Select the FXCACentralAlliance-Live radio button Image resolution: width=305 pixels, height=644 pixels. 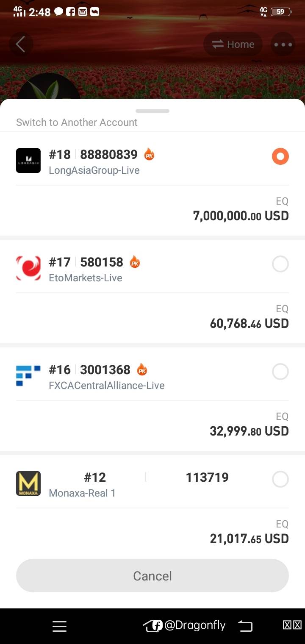(x=280, y=372)
